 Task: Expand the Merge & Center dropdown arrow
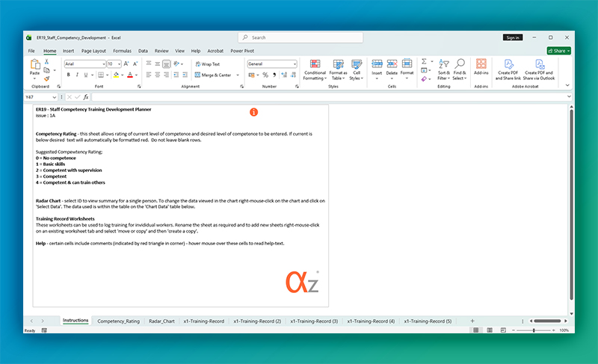click(x=238, y=75)
